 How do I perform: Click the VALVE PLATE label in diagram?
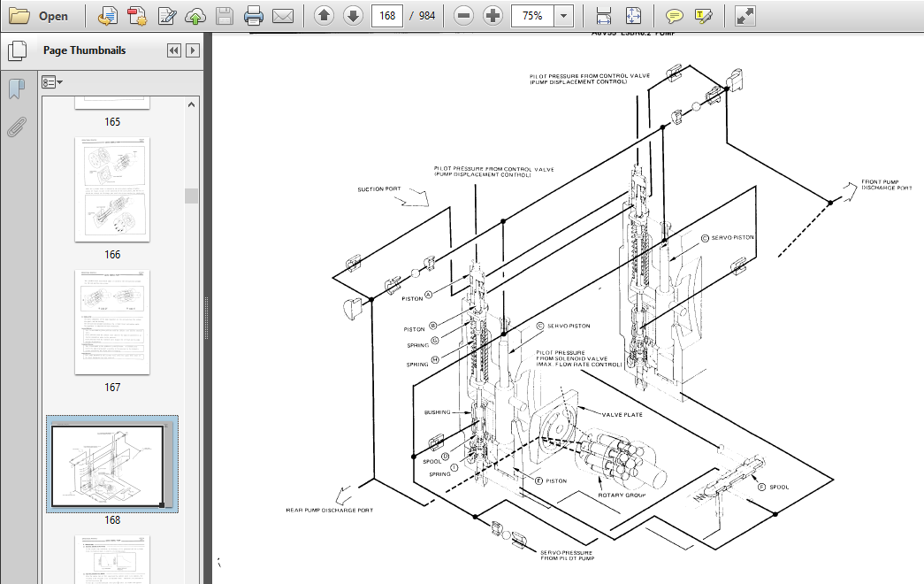[622, 415]
